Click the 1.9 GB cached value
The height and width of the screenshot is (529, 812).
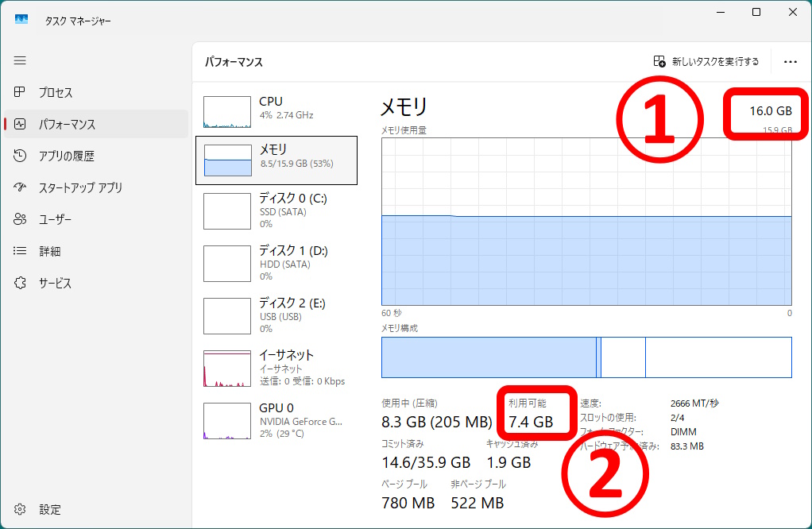click(x=508, y=462)
